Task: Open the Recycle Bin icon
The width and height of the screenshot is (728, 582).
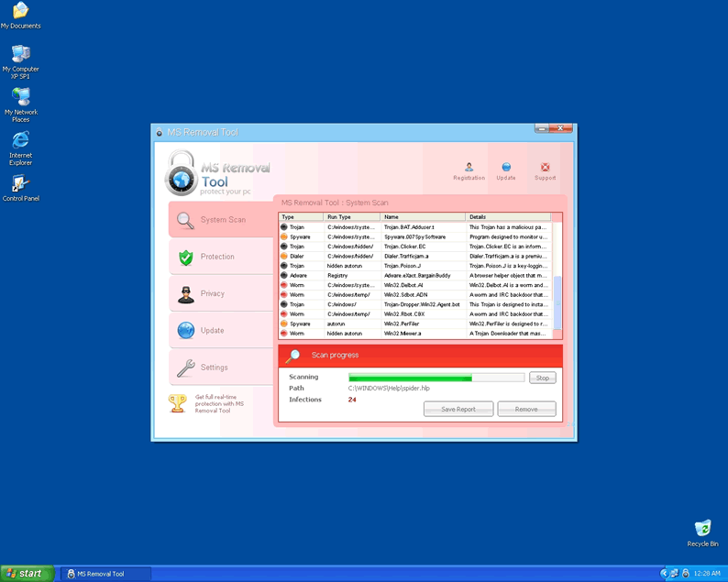Action: (702, 533)
